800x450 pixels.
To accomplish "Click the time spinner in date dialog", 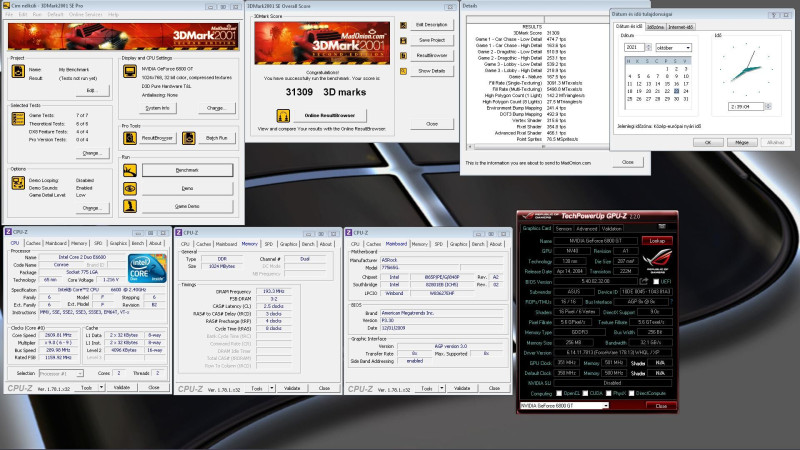I will tap(768, 107).
